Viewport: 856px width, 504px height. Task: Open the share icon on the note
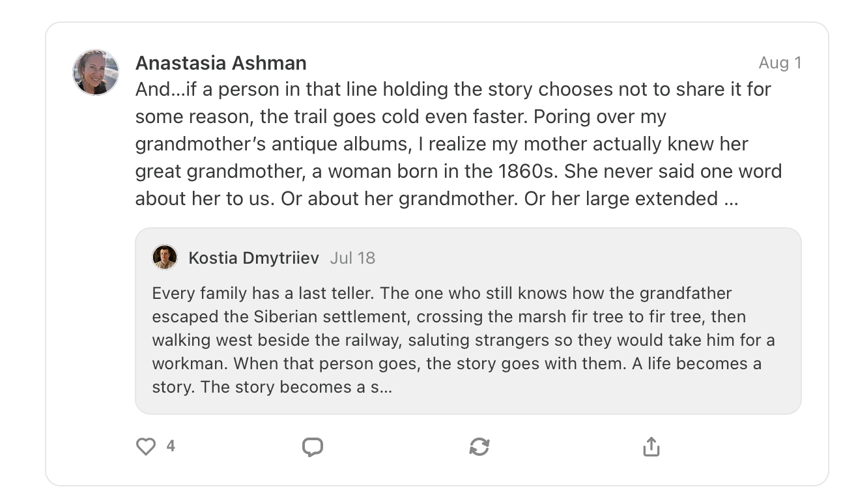pos(651,447)
